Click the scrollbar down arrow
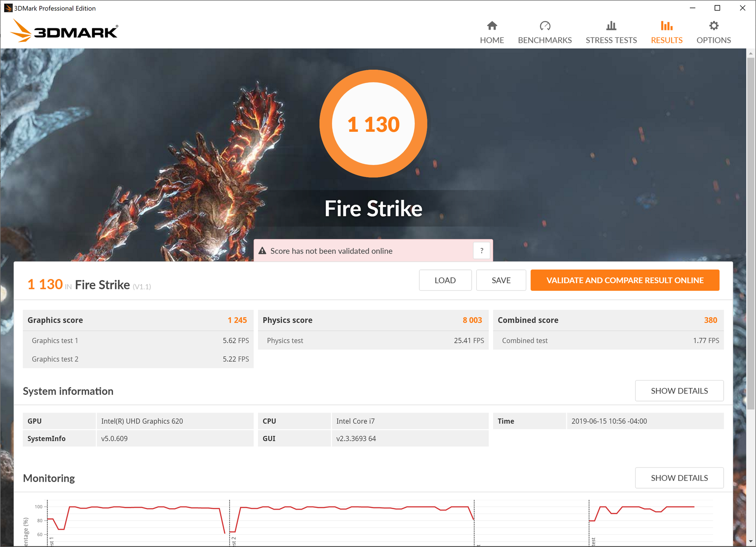The image size is (756, 547). [x=751, y=541]
